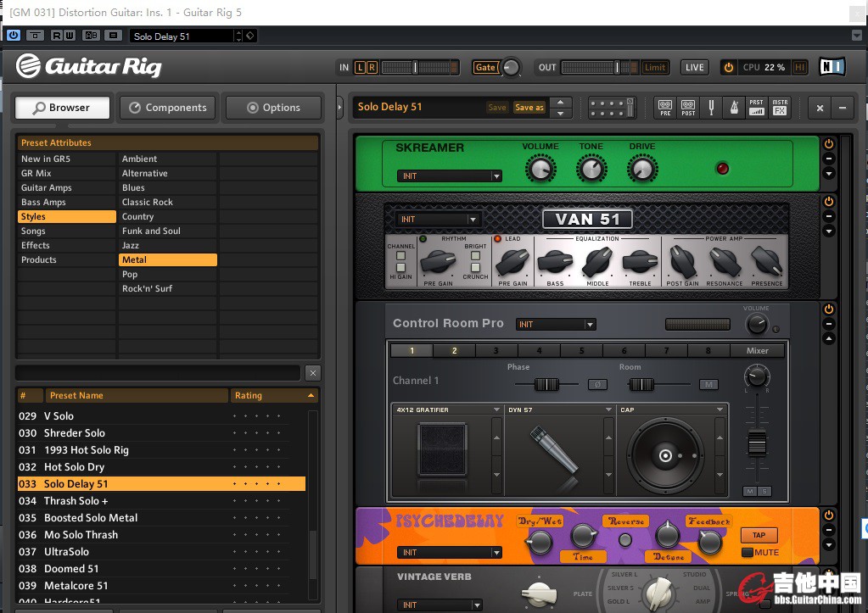Viewport: 868px width, 613px height.
Task: Click the Psychedelay TAP button
Action: [x=759, y=535]
